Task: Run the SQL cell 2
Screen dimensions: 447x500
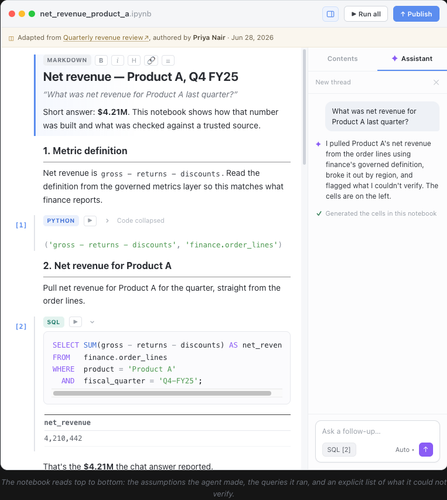Action: click(x=75, y=322)
